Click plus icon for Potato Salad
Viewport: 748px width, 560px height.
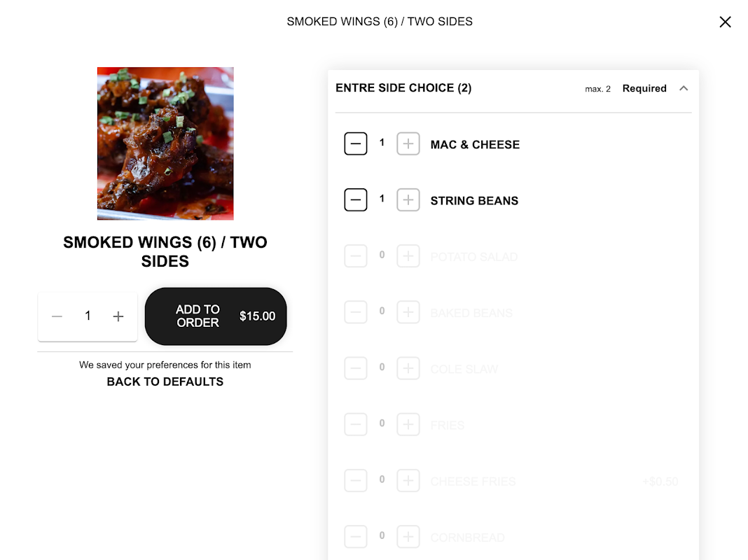408,256
